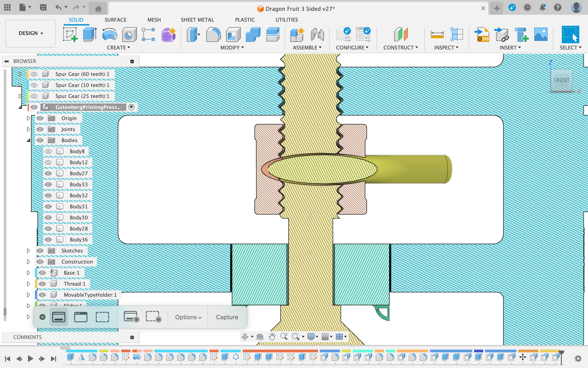Hide Body27 using its eye icon
Viewport: 588px width, 368px height.
48,173
